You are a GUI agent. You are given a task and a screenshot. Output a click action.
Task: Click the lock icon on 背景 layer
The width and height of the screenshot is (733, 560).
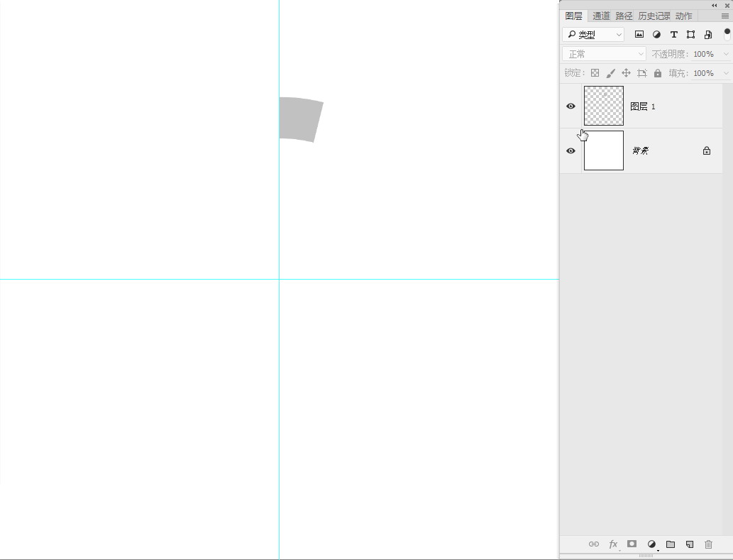[706, 150]
